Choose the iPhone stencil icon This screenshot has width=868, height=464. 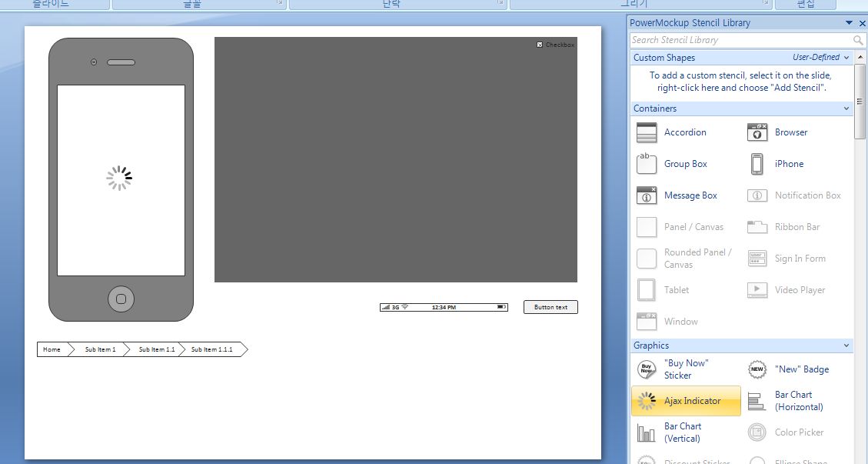757,164
